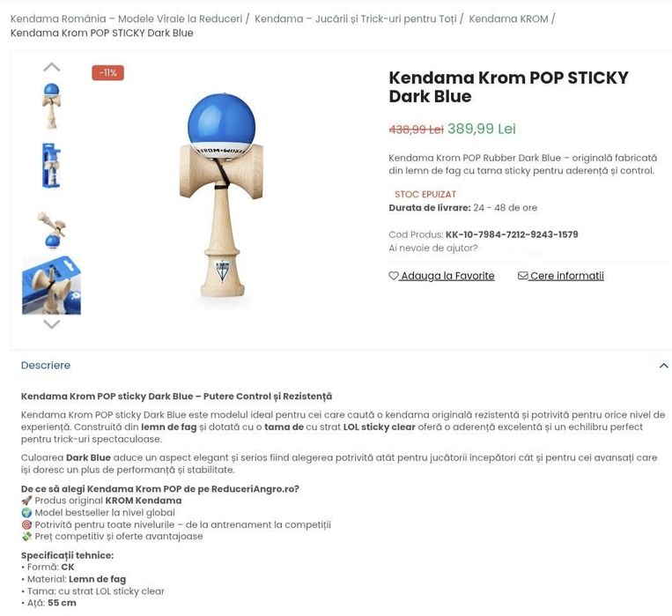The width and height of the screenshot is (672, 616).
Task: Go to Kendama România breadcrumb link
Action: point(126,19)
